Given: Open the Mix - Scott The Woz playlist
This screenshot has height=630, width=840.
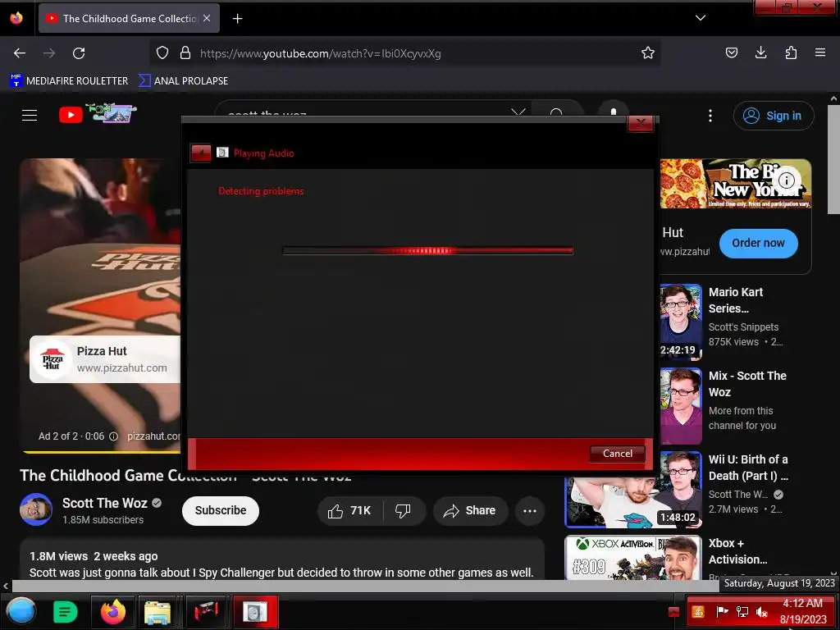Looking at the screenshot, I should (747, 384).
